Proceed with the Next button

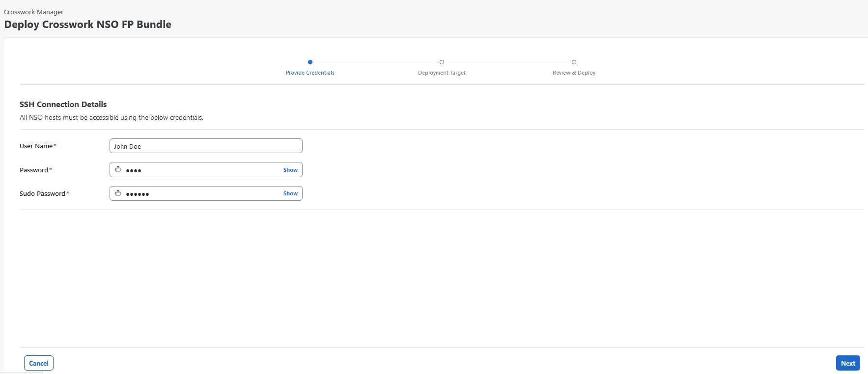[x=848, y=363]
